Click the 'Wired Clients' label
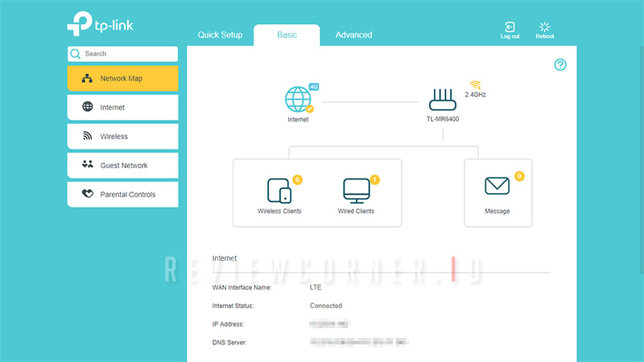 click(x=356, y=211)
